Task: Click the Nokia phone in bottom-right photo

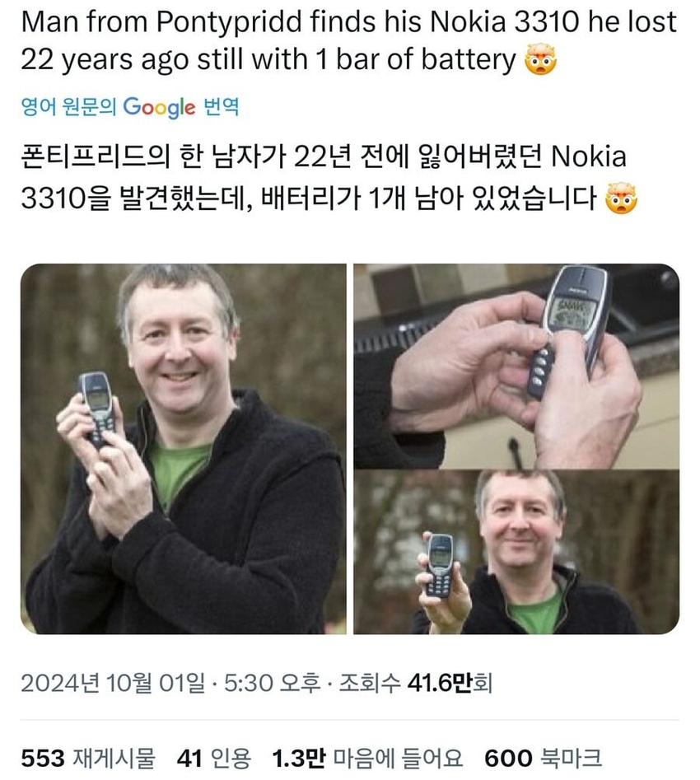Action: coord(441,565)
